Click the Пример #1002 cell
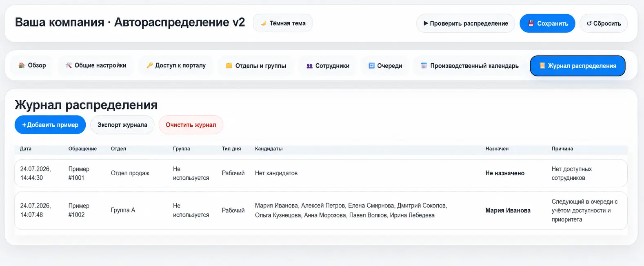Viewport: 644px width, 266px height. pyautogui.click(x=79, y=210)
